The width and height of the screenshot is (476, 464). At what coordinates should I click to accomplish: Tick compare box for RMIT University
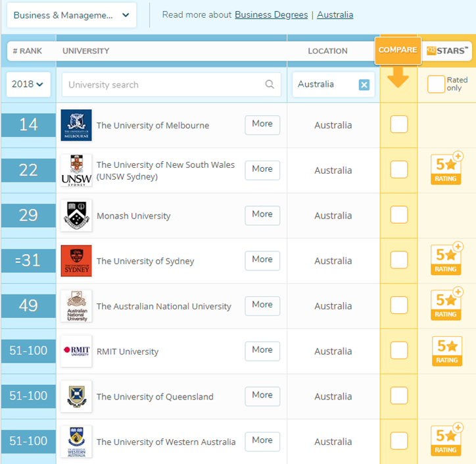click(398, 350)
